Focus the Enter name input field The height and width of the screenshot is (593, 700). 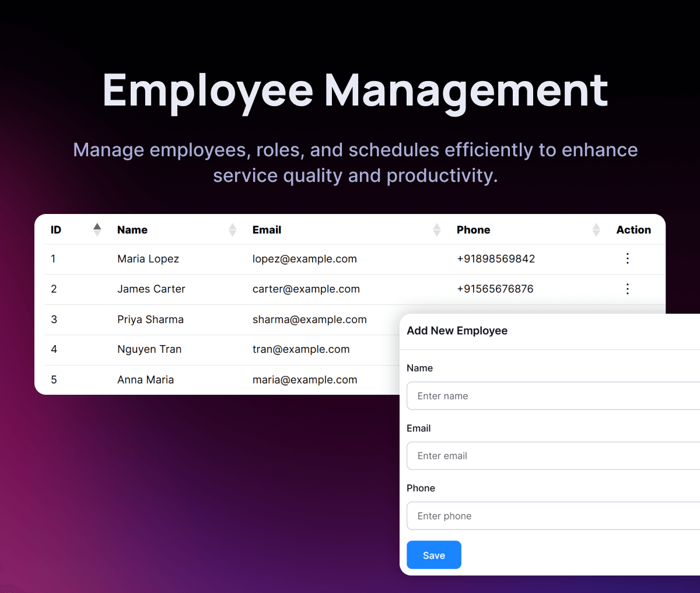pos(553,396)
